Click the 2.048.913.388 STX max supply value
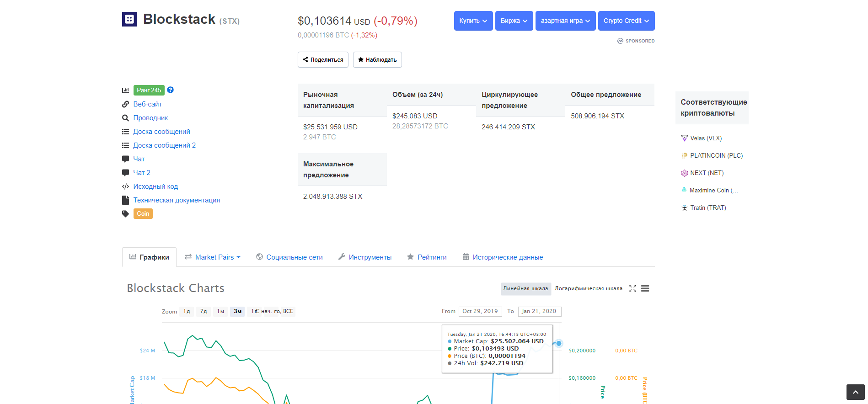868x404 pixels. 332,197
